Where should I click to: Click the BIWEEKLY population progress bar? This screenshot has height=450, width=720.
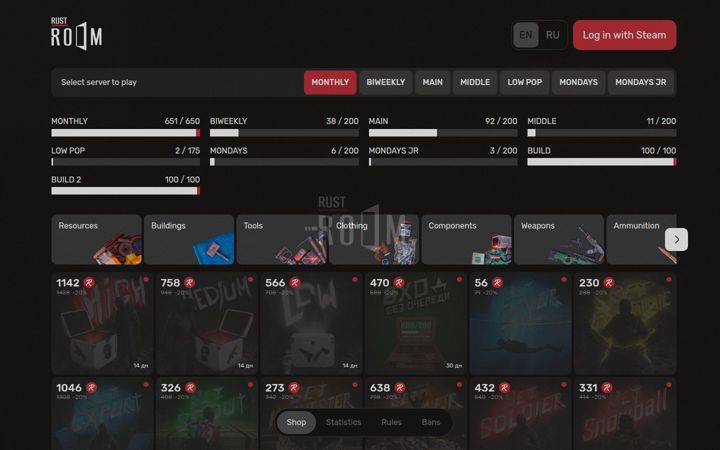(284, 133)
